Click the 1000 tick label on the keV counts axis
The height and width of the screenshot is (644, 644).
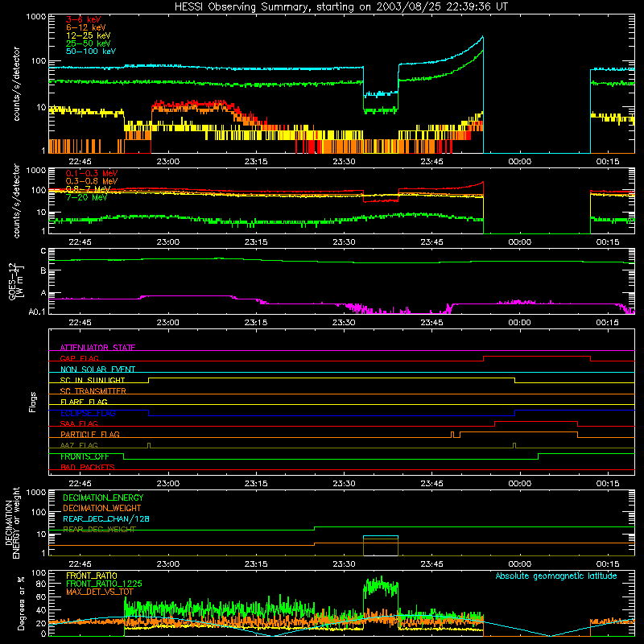click(36, 17)
